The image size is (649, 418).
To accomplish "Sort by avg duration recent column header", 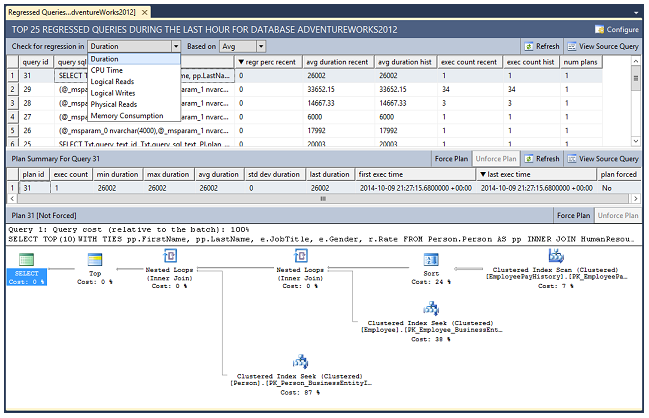I will click(x=338, y=62).
